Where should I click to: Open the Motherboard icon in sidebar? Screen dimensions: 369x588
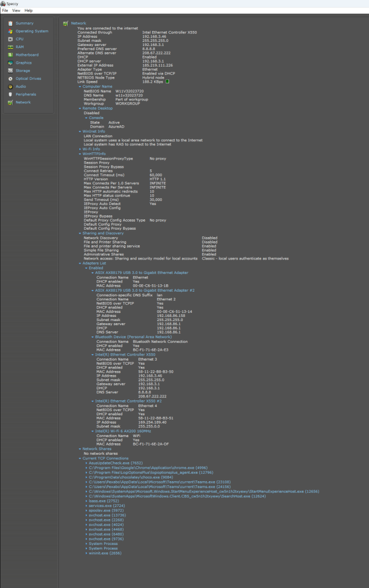(10, 55)
